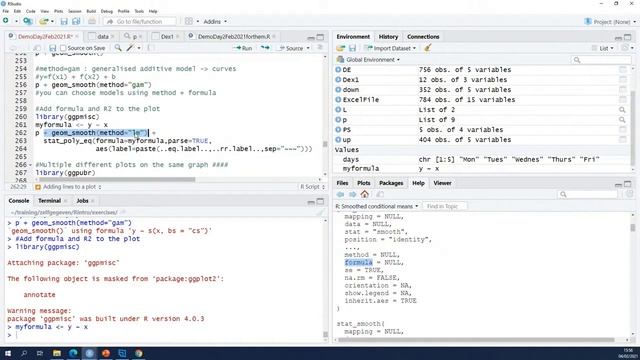The width and height of the screenshot is (640, 360).
Task: Click the Print icon in main toolbar
Action: point(92,21)
